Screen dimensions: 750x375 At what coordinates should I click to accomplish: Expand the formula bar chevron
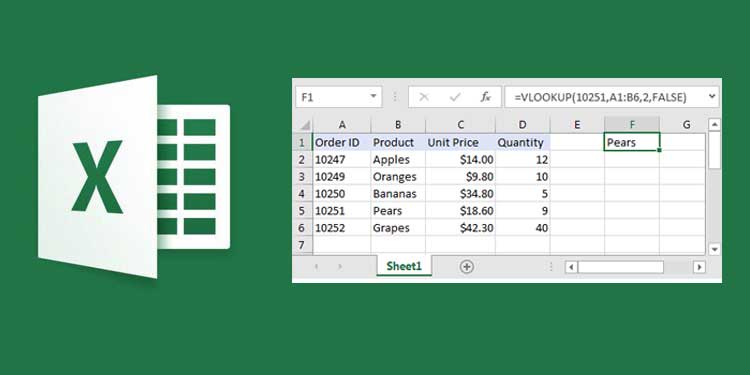(712, 97)
